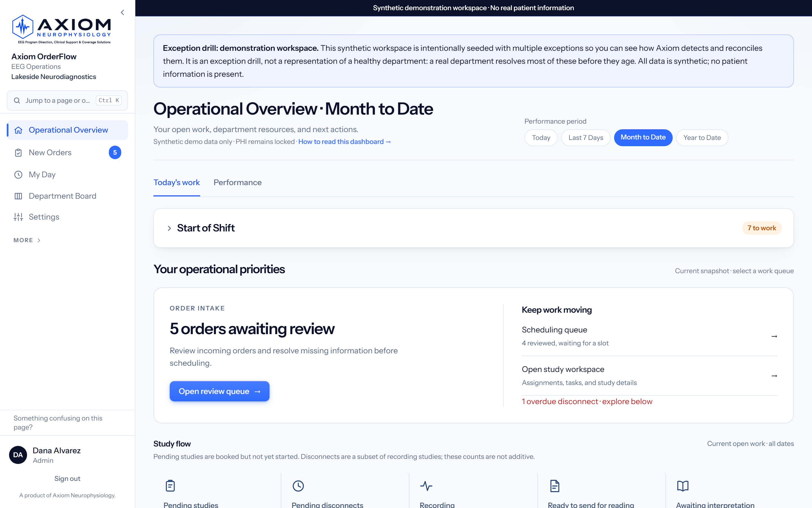812x508 pixels.
Task: Select the Month to Date period
Action: [643, 137]
